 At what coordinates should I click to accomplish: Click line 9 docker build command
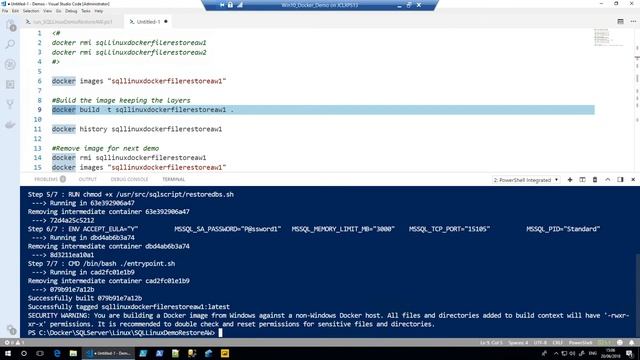pos(143,110)
